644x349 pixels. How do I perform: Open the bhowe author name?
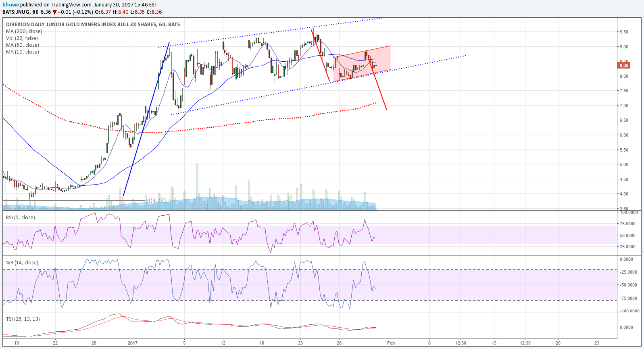(x=10, y=5)
